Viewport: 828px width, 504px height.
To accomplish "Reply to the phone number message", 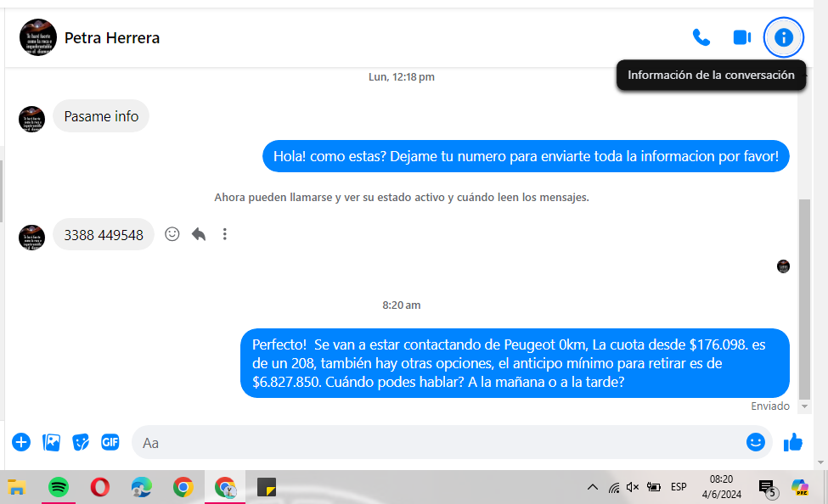I will tap(199, 234).
